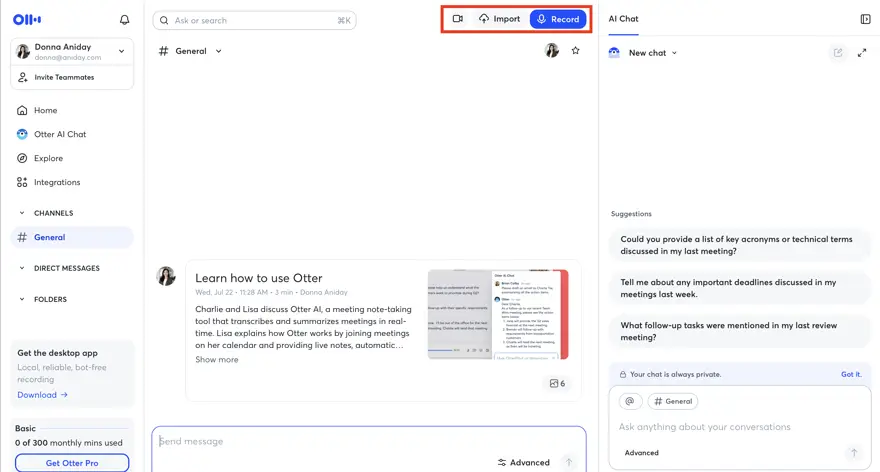Select the AI Chat tab
The width and height of the screenshot is (880, 472).
pos(623,19)
